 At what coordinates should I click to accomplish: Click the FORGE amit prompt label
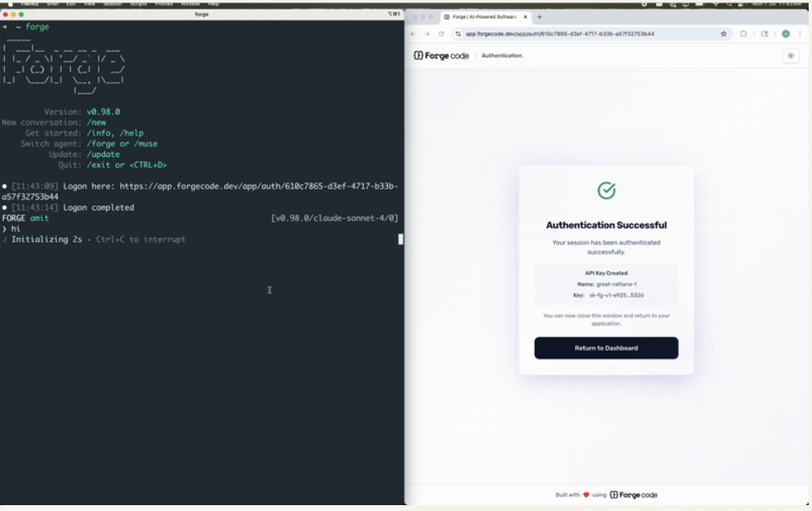pyautogui.click(x=25, y=218)
